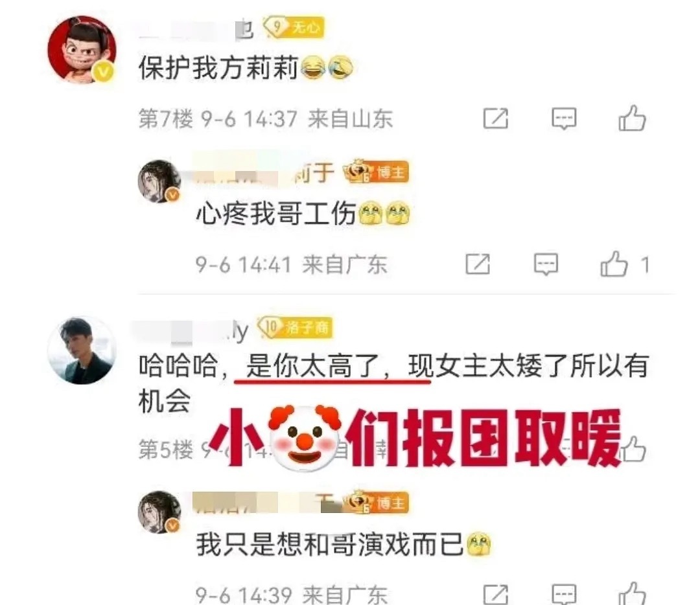Like the 第7楼 comment from 山东
The height and width of the screenshot is (605, 700).
632,119
